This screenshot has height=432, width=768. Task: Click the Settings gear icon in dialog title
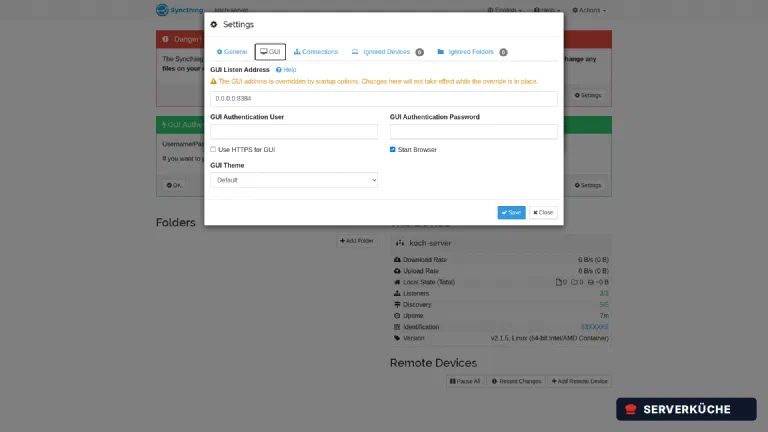click(214, 24)
